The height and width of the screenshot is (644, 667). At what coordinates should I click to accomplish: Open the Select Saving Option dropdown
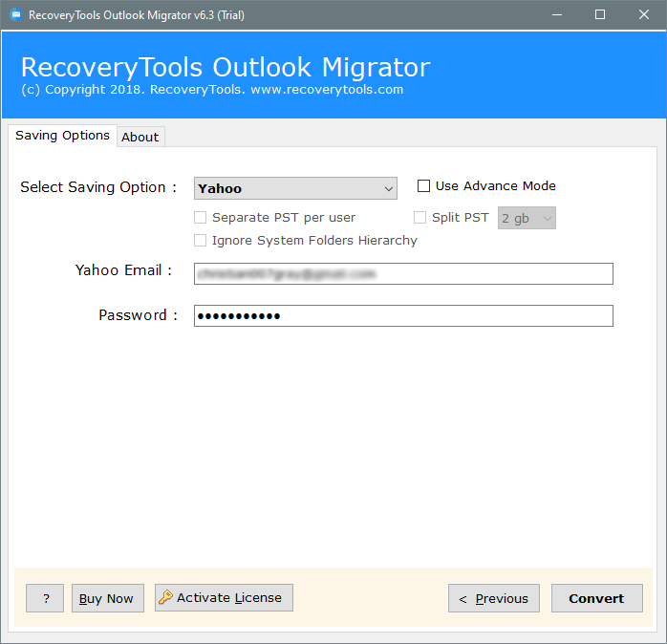[295, 188]
